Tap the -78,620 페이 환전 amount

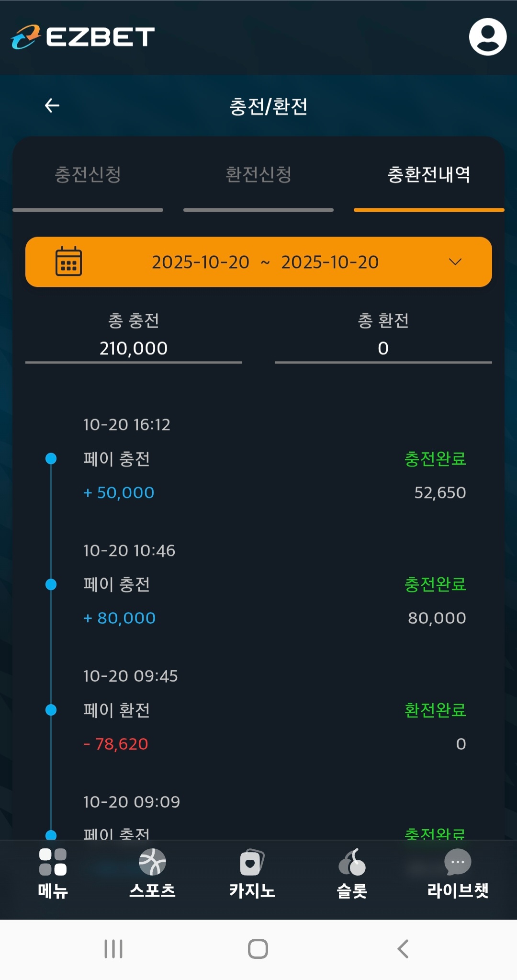pyautogui.click(x=116, y=744)
